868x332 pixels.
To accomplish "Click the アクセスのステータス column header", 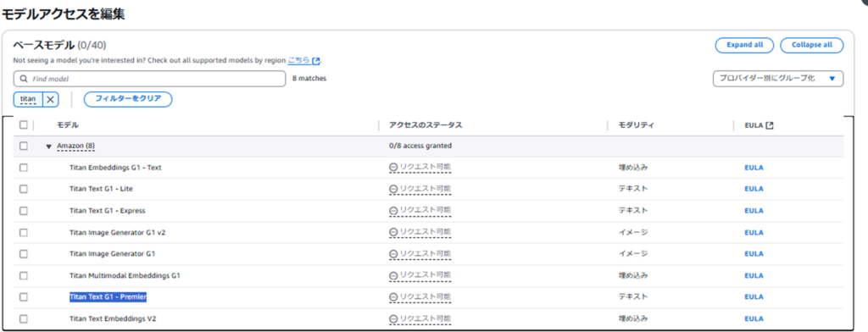I will pos(426,125).
